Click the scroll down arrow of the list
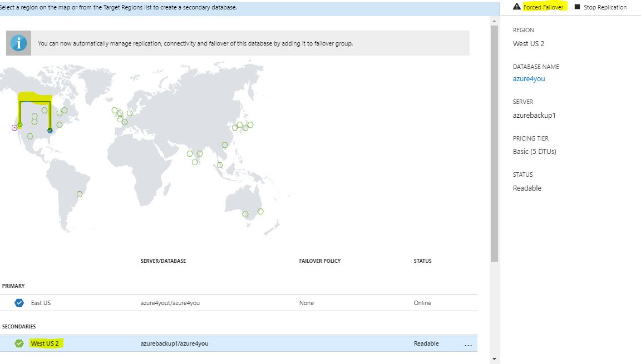641x364 pixels. [494, 358]
